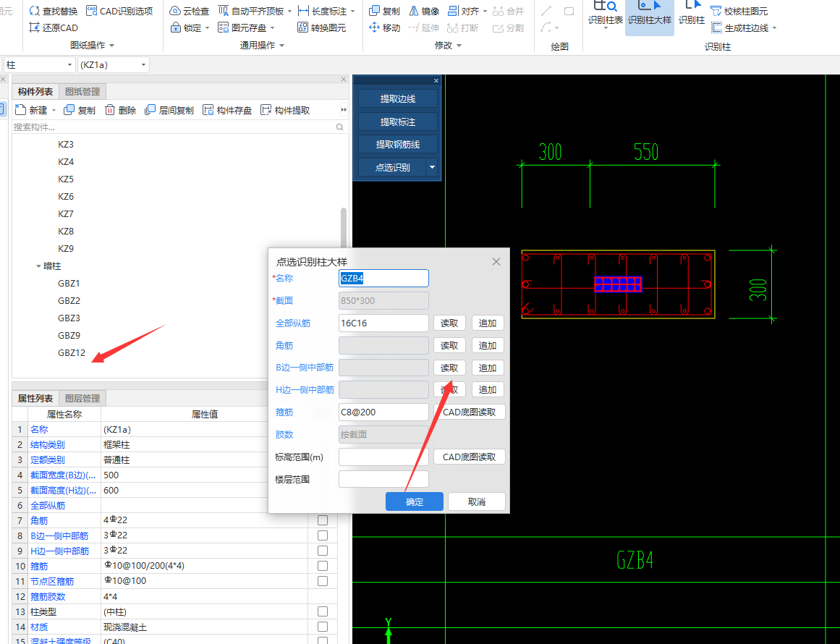Viewport: 840px width, 644px height.
Task: Open the 新建 dropdown arrow
Action: tap(54, 111)
